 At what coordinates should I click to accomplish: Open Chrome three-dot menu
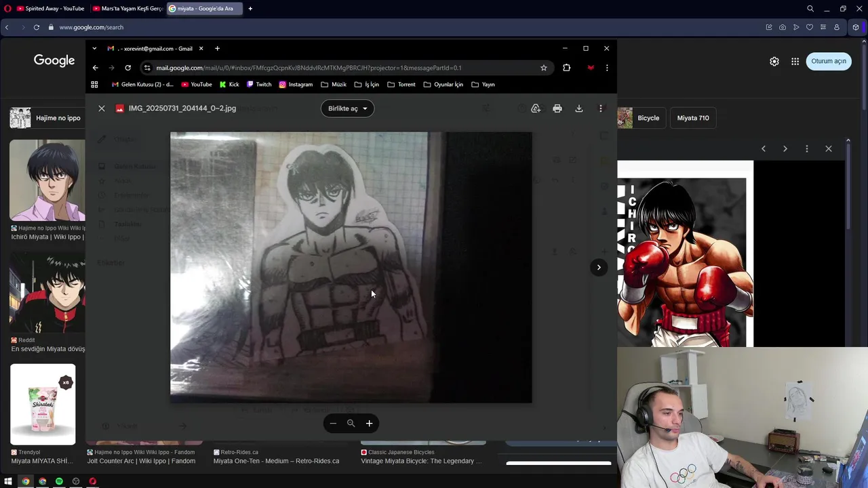pyautogui.click(x=607, y=68)
